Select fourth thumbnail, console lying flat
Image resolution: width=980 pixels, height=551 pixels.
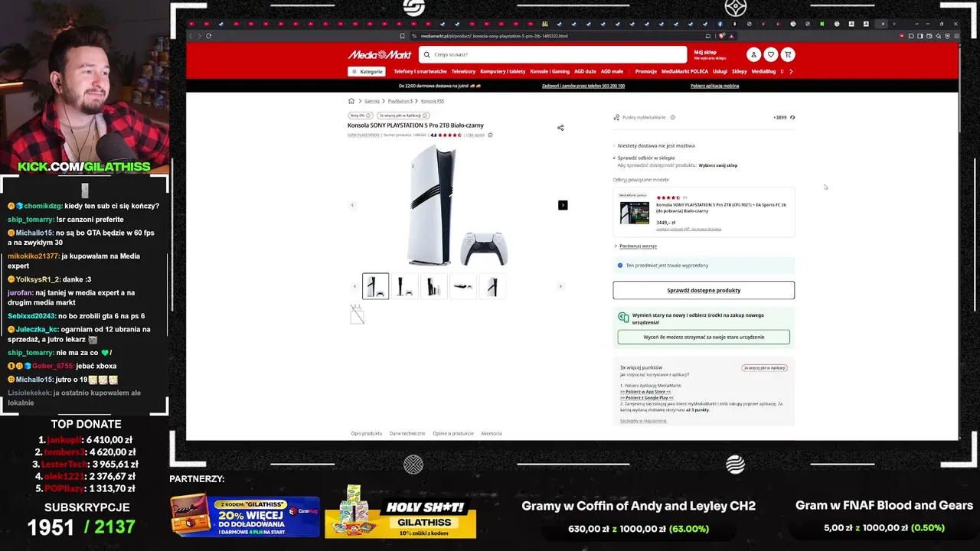462,286
